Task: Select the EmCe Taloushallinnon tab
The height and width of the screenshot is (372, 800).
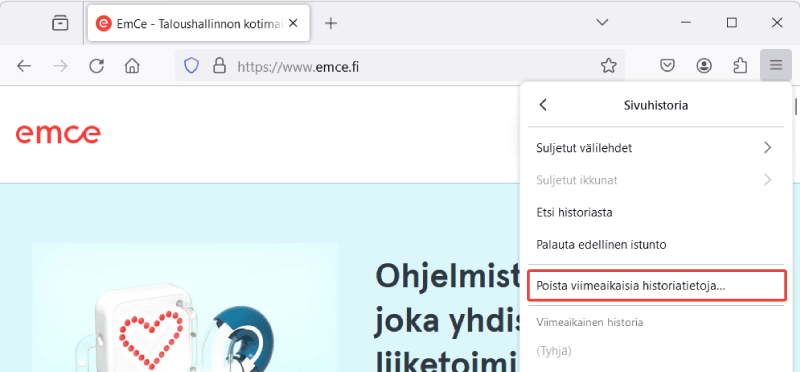Action: pos(198,23)
